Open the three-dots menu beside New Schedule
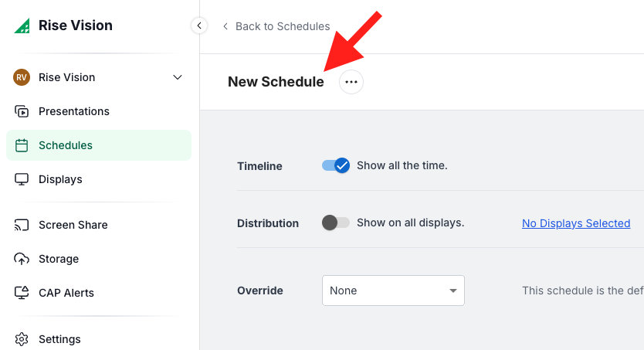This screenshot has height=350, width=644. pos(351,82)
